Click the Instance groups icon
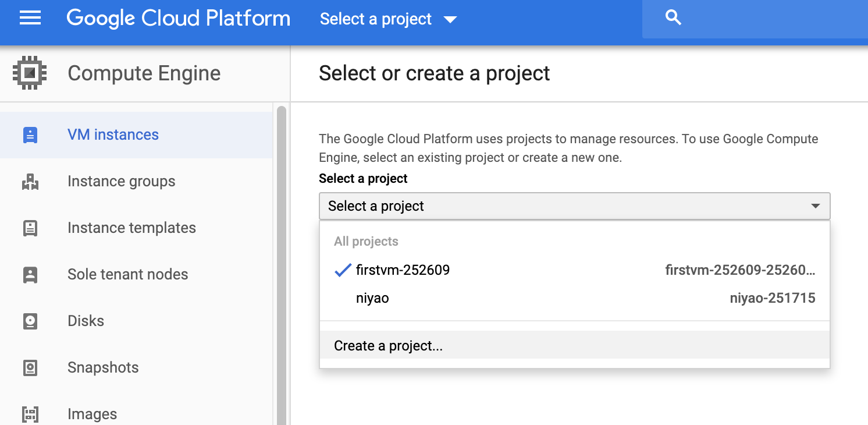 (30, 182)
